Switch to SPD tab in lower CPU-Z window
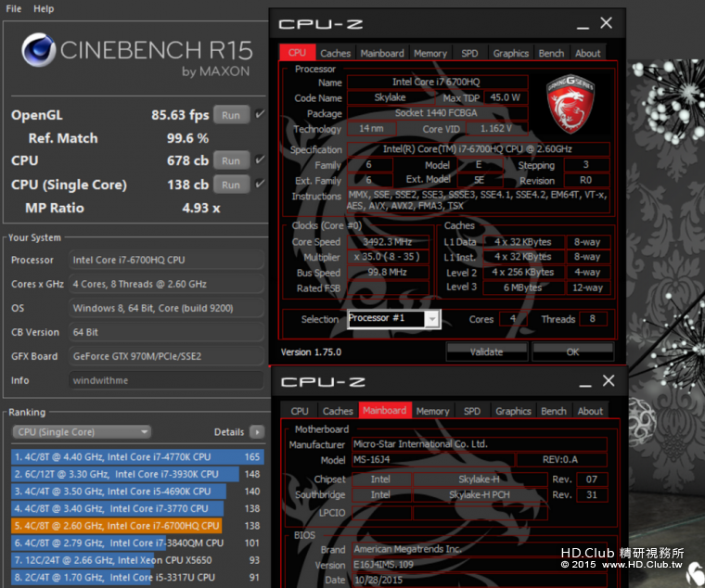 point(472,411)
